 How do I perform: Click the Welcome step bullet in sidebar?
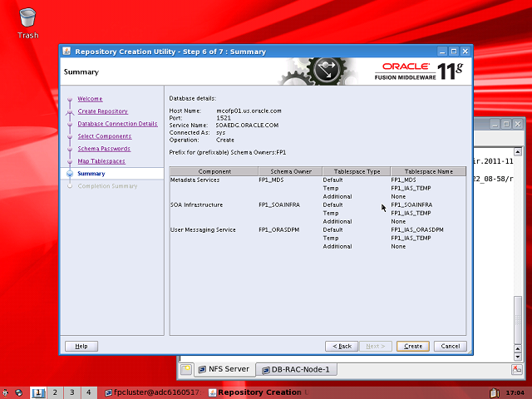(x=70, y=99)
